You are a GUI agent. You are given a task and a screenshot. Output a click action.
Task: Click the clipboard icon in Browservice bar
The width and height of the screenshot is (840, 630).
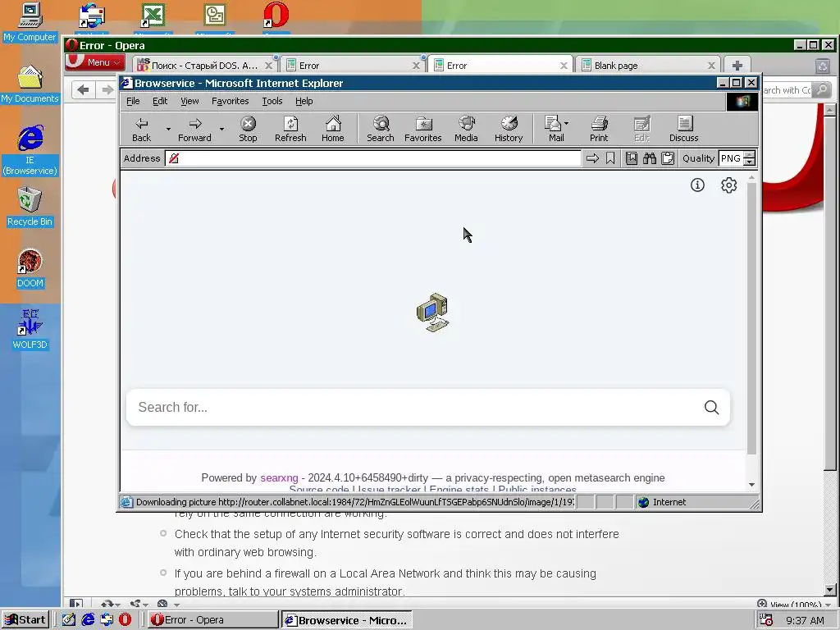[668, 158]
